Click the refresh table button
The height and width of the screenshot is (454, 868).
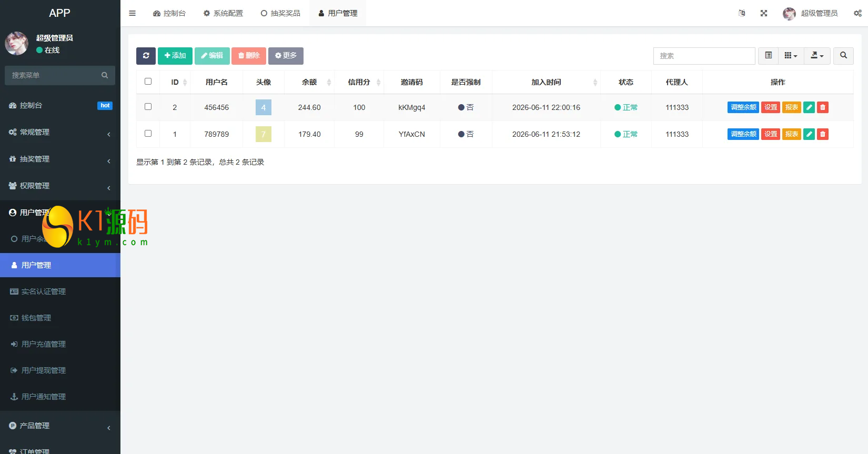tap(146, 56)
